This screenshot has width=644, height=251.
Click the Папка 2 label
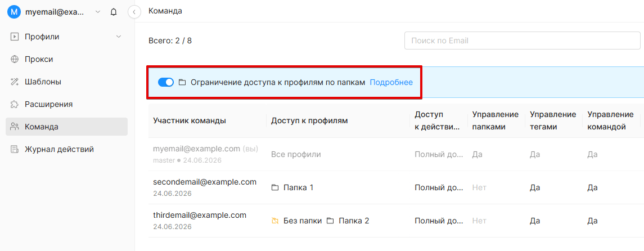(x=354, y=221)
